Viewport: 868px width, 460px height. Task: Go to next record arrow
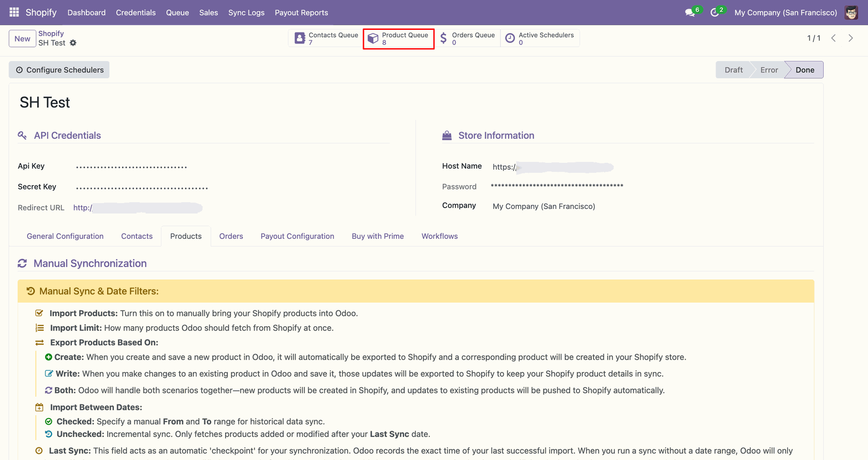click(x=851, y=38)
